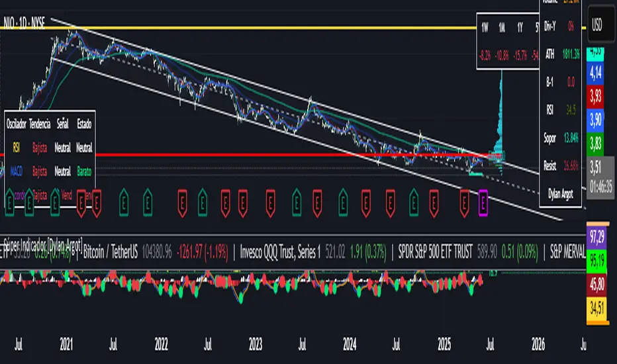Click the 3,51 current price label with countdown
Screen dimensions: 617x364
[600, 177]
